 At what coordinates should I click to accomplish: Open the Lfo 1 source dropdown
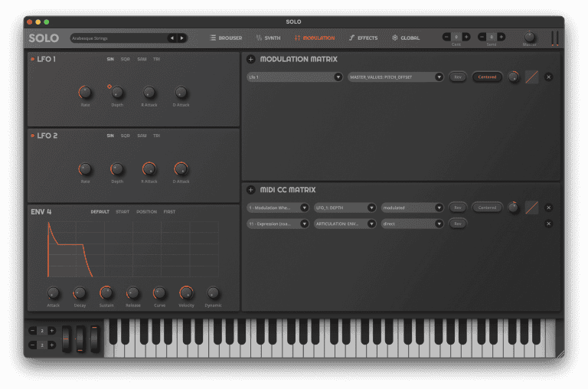click(294, 77)
